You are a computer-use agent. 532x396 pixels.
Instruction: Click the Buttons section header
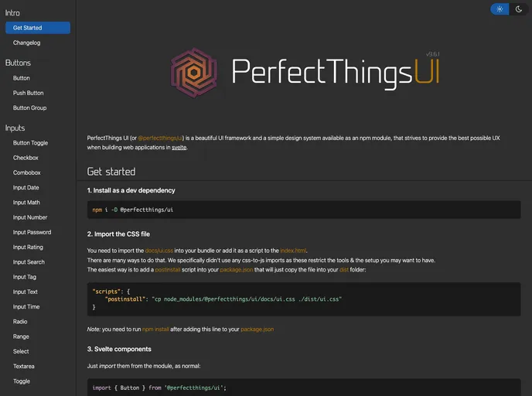pyautogui.click(x=18, y=63)
